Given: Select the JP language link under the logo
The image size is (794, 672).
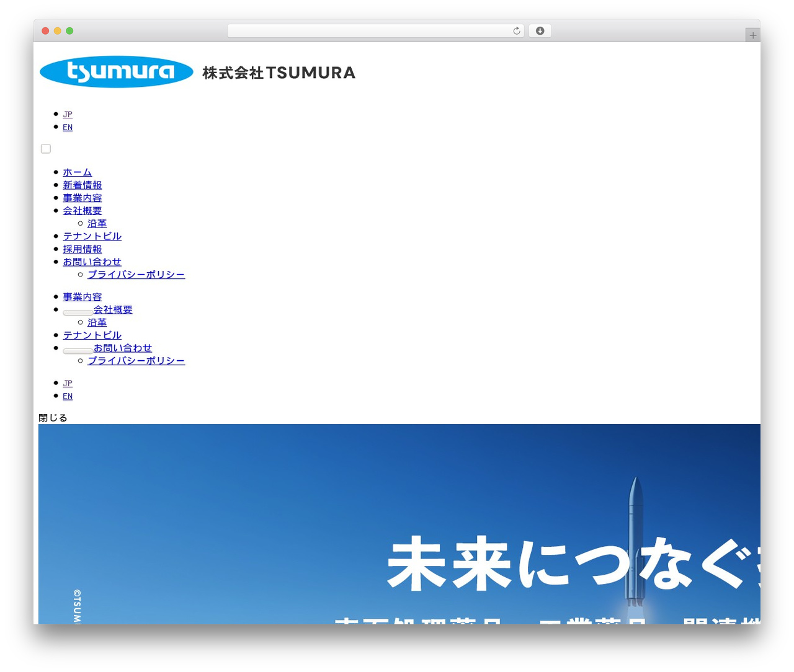Looking at the screenshot, I should [68, 114].
